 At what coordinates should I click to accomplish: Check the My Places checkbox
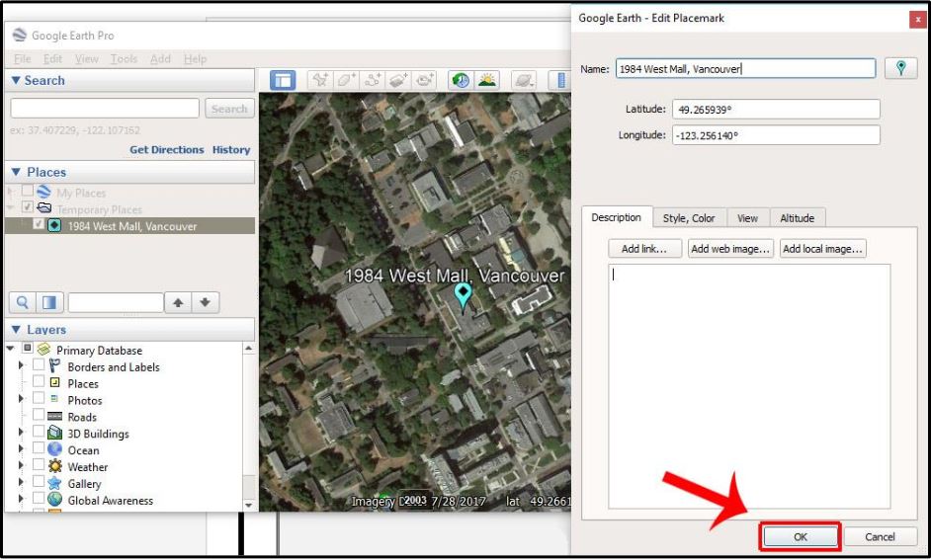(28, 191)
